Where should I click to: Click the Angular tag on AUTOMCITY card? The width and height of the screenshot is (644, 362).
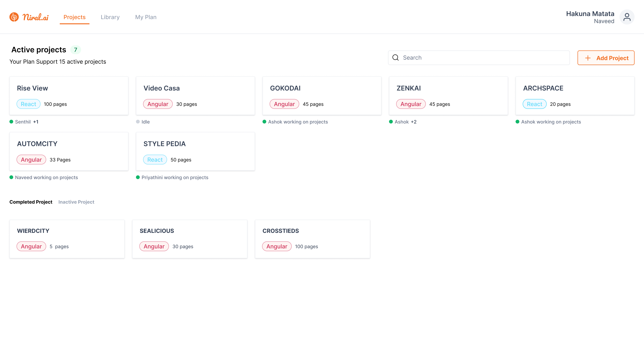(31, 160)
